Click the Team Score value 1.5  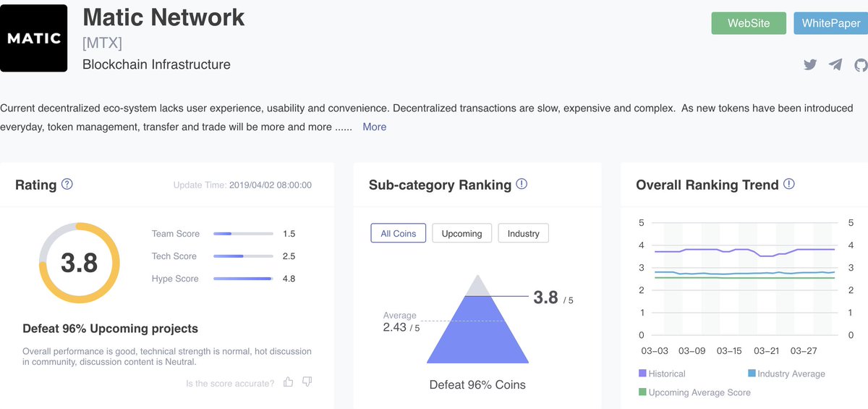click(289, 234)
